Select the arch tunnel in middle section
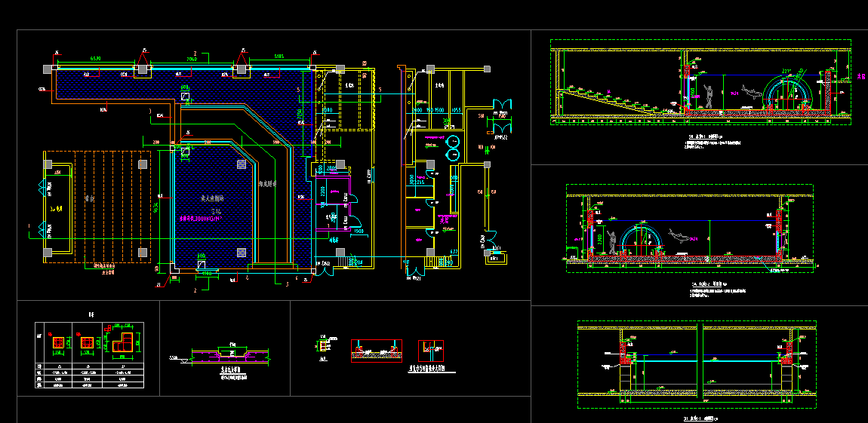This screenshot has height=423, width=868. click(x=647, y=241)
